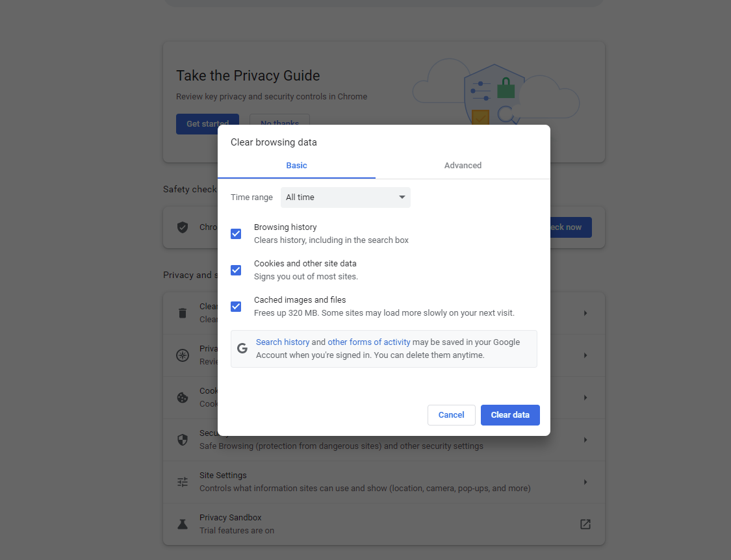The image size is (731, 560).
Task: Uncheck Cookies and other site data
Action: pos(236,270)
